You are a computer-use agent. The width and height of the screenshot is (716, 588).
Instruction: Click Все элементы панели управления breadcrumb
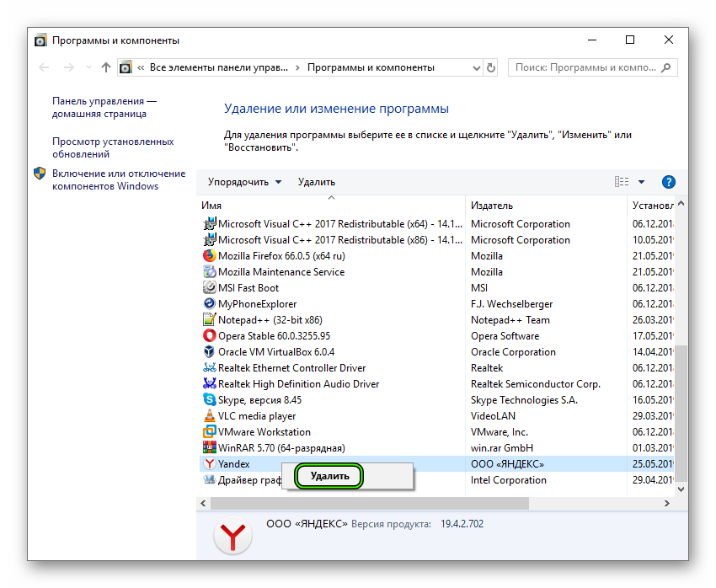[x=219, y=67]
